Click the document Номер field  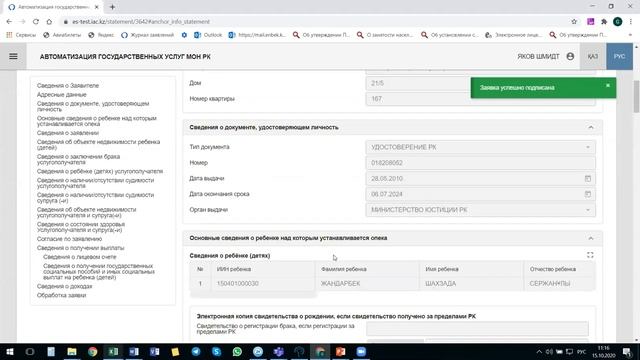pyautogui.click(x=480, y=163)
